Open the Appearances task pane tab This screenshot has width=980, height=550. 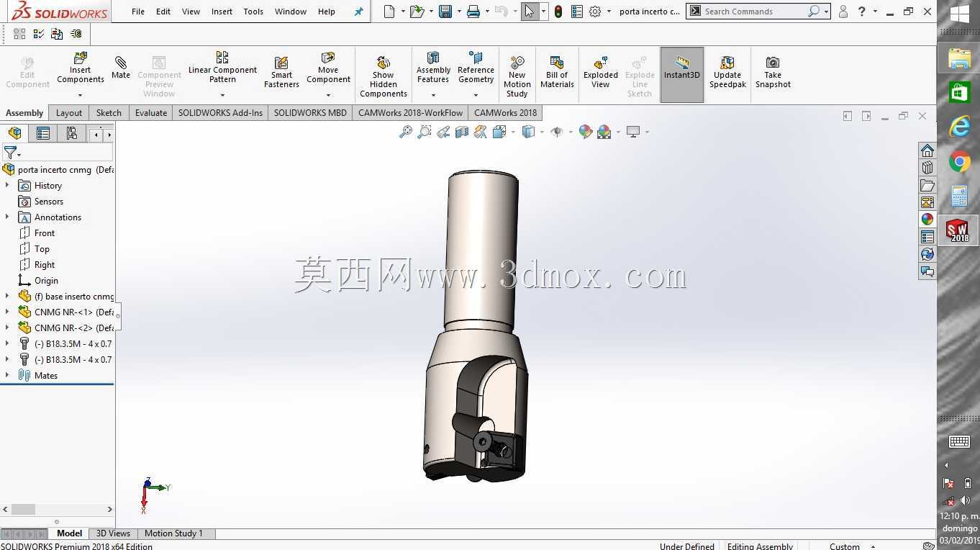pyautogui.click(x=927, y=220)
